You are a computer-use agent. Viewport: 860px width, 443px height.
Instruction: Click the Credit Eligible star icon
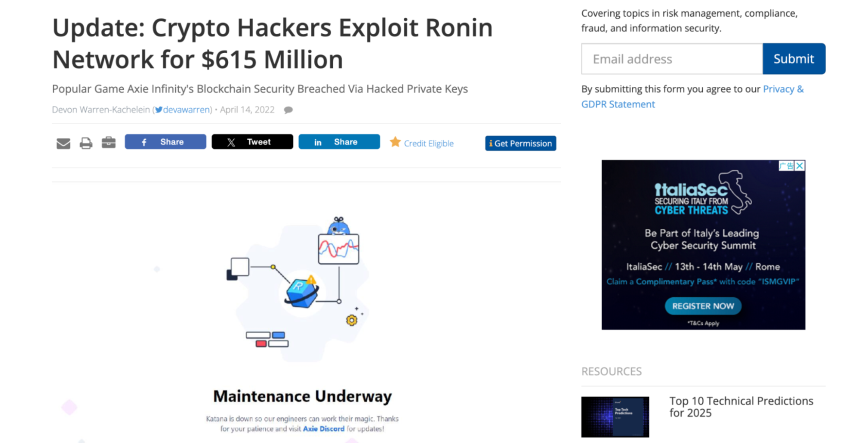[x=395, y=143]
